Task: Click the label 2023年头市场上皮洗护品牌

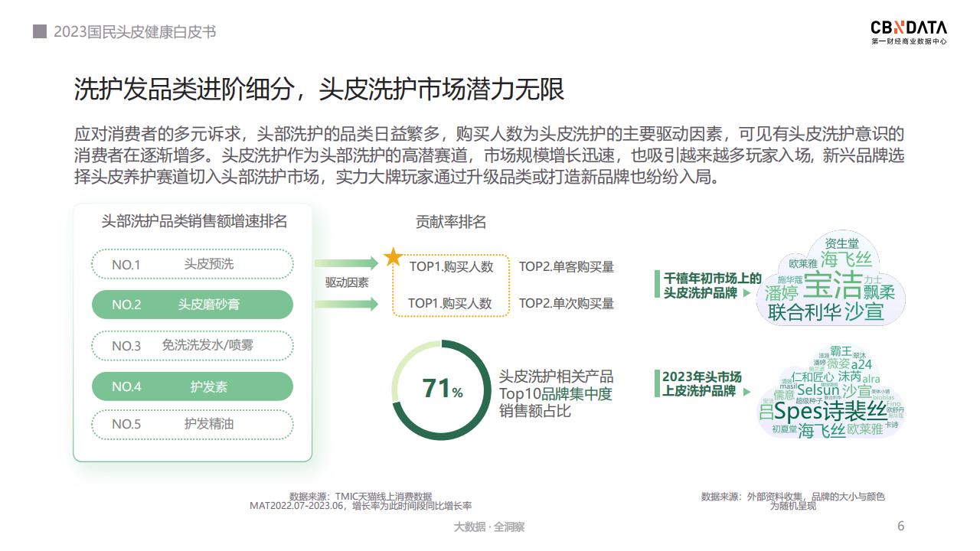Action: pos(701,384)
